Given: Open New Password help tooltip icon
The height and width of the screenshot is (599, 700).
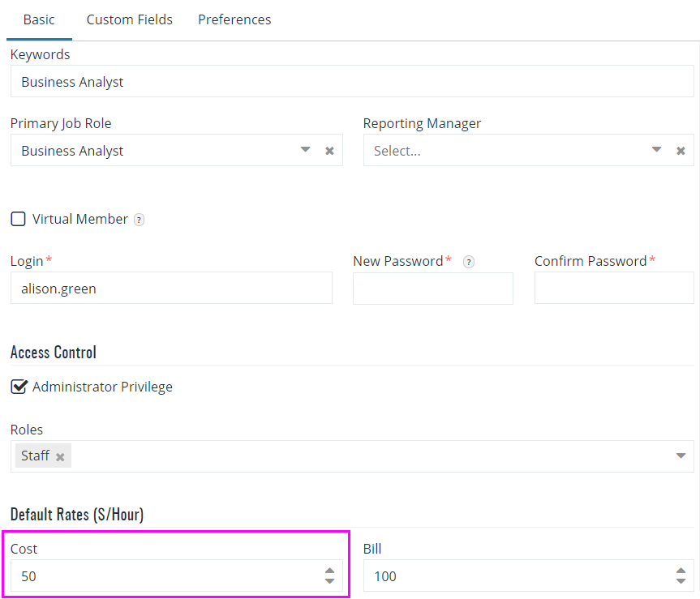Looking at the screenshot, I should [468, 262].
